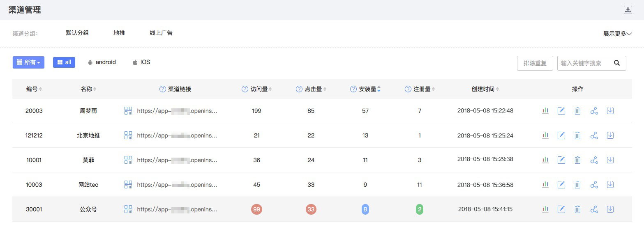
Task: Delete the 网站tec channel
Action: click(577, 185)
